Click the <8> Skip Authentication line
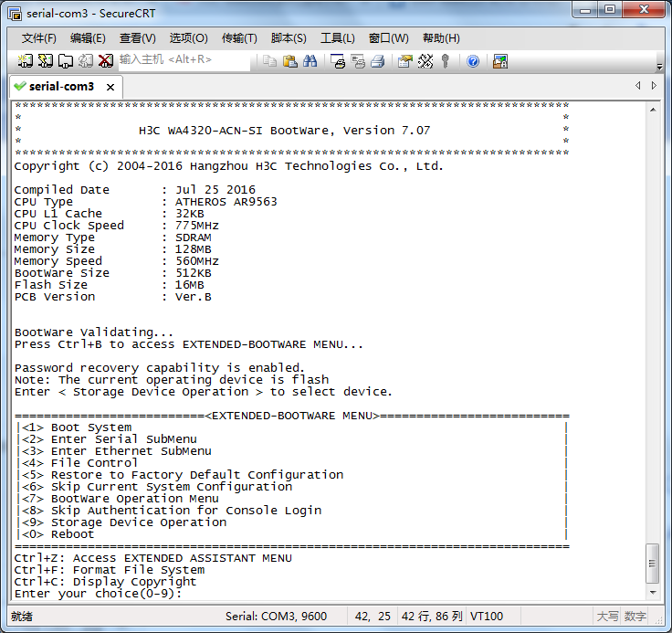Image resolution: width=672 pixels, height=633 pixels. coord(172,511)
